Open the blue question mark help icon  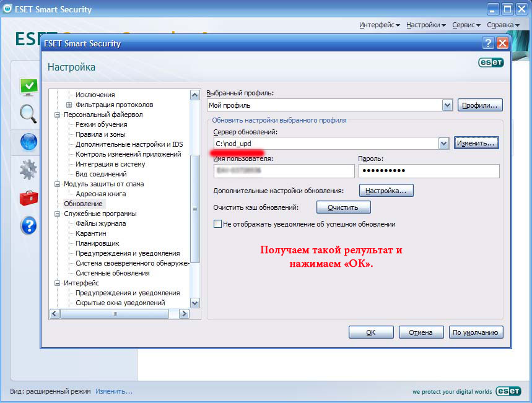[x=28, y=225]
